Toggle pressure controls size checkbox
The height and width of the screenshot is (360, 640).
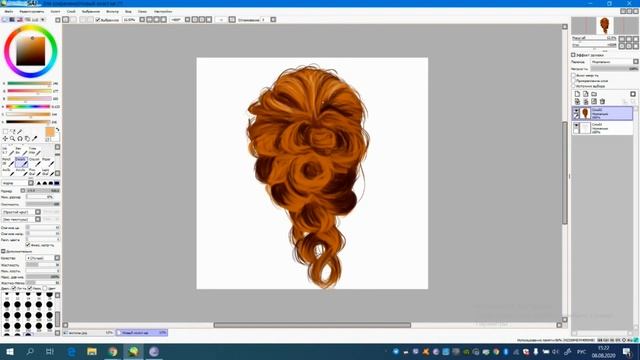click(x=29, y=288)
